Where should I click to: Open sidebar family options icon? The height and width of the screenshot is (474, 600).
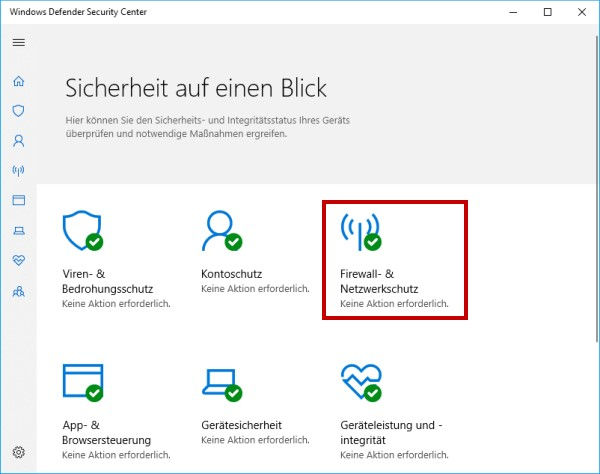[19, 292]
